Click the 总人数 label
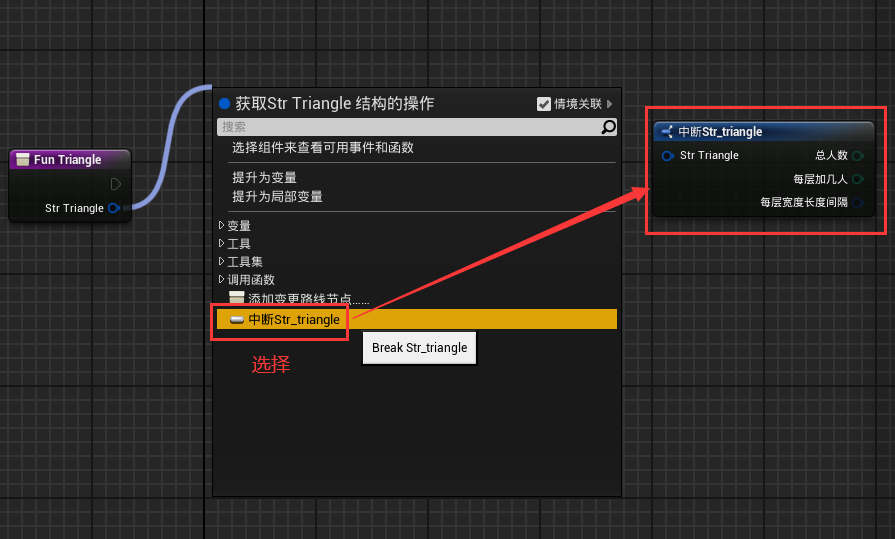The height and width of the screenshot is (539, 895). [831, 155]
